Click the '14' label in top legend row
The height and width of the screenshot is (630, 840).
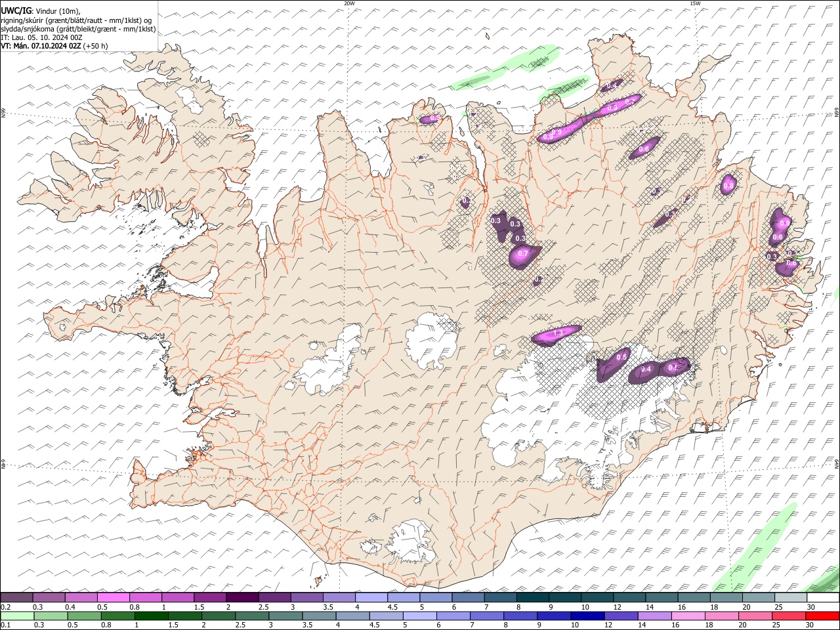pyautogui.click(x=650, y=607)
